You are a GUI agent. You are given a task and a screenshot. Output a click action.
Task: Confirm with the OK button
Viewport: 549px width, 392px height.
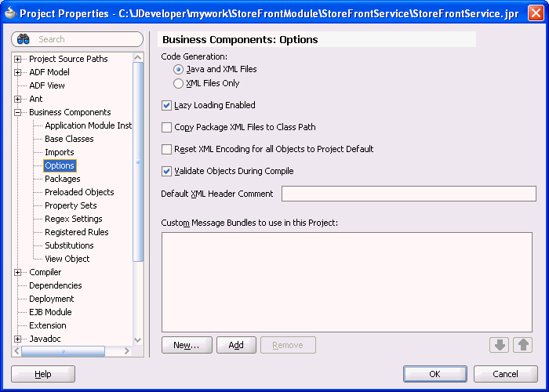coord(434,374)
